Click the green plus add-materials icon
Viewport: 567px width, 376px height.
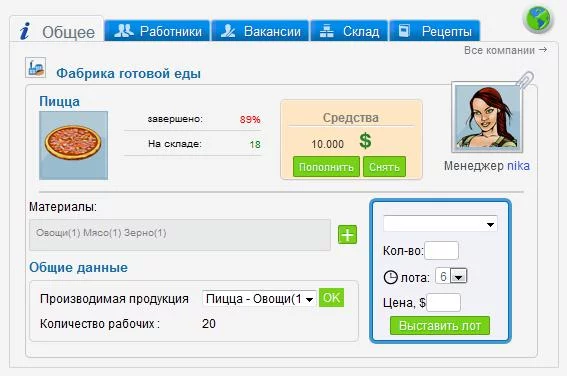coord(347,234)
